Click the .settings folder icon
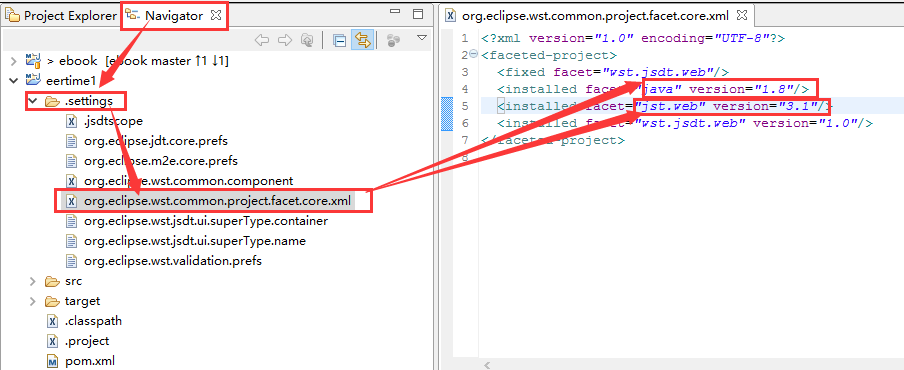The image size is (904, 370). pyautogui.click(x=52, y=101)
